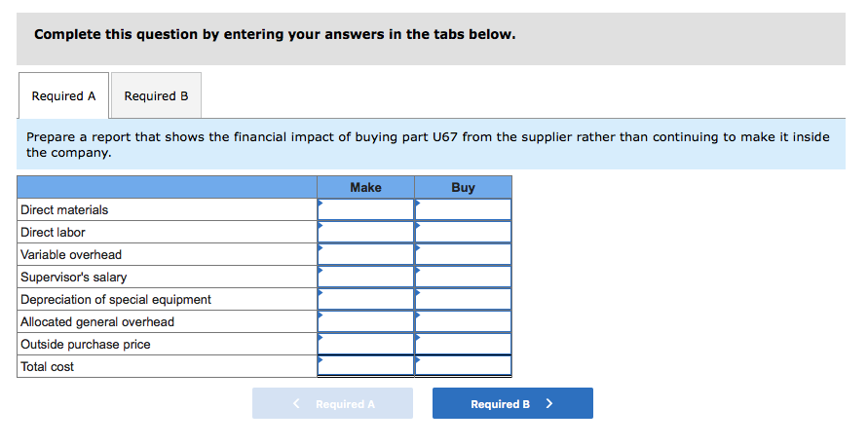Click the Required A previous button

[x=332, y=404]
